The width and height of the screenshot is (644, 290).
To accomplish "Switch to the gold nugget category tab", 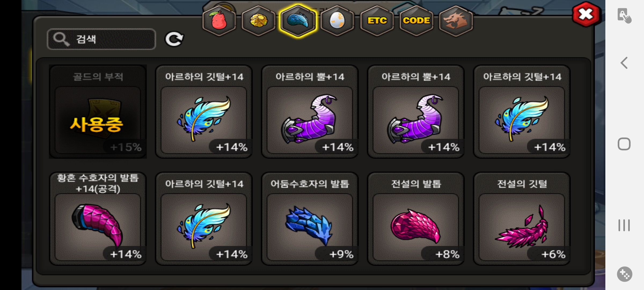I will point(258,21).
